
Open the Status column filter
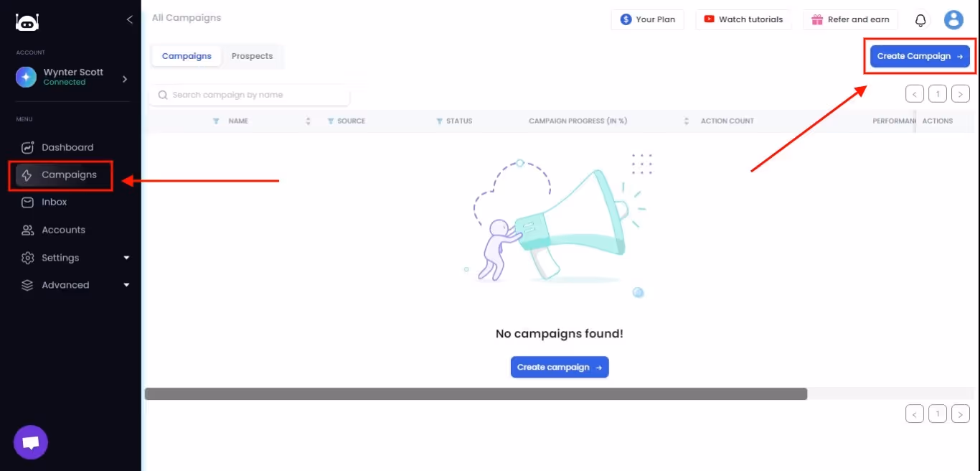pos(438,121)
